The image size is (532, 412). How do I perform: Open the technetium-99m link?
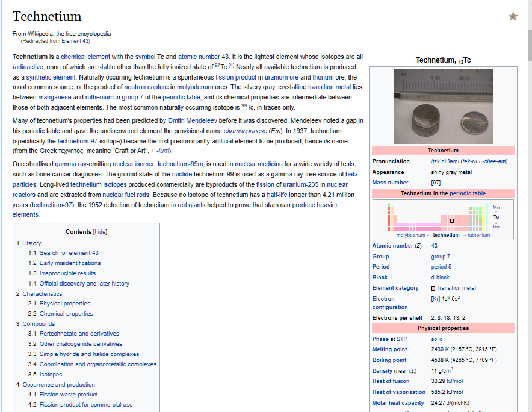[x=180, y=164]
